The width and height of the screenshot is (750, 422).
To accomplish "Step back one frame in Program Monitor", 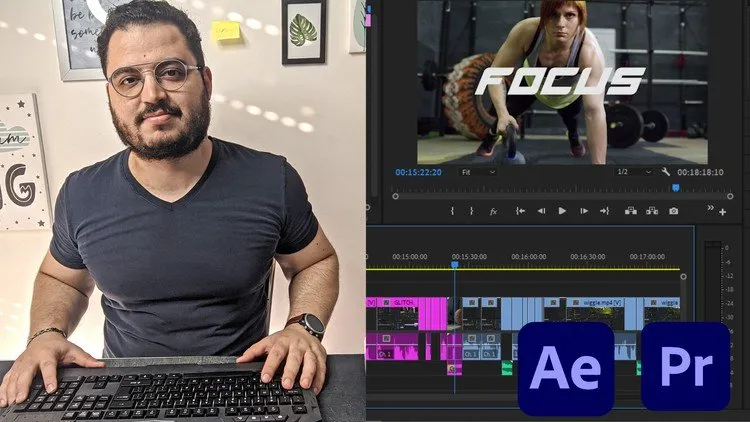I will 541,211.
